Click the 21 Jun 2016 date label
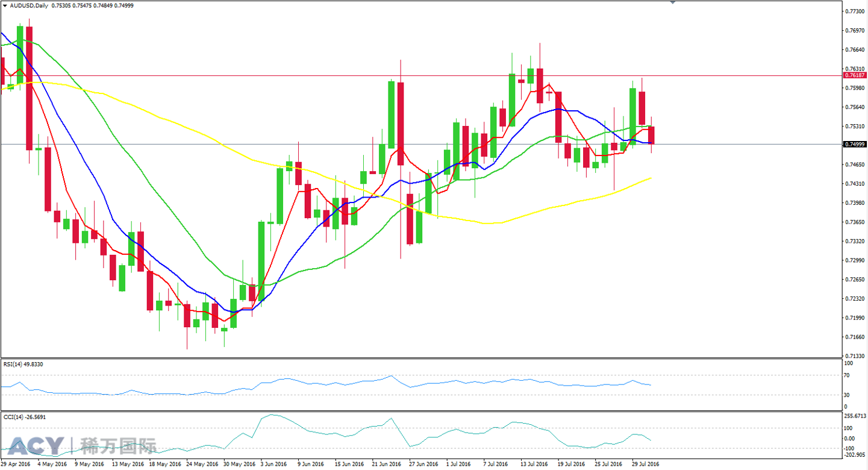The height and width of the screenshot is (470, 868). (x=388, y=465)
